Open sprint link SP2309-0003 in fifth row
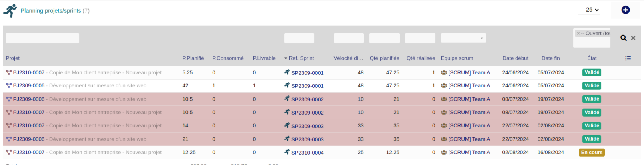The image size is (644, 165). click(307, 126)
